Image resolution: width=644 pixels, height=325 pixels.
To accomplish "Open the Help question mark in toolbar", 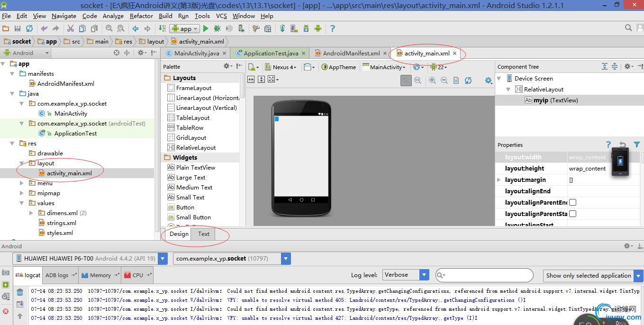I will point(332,28).
